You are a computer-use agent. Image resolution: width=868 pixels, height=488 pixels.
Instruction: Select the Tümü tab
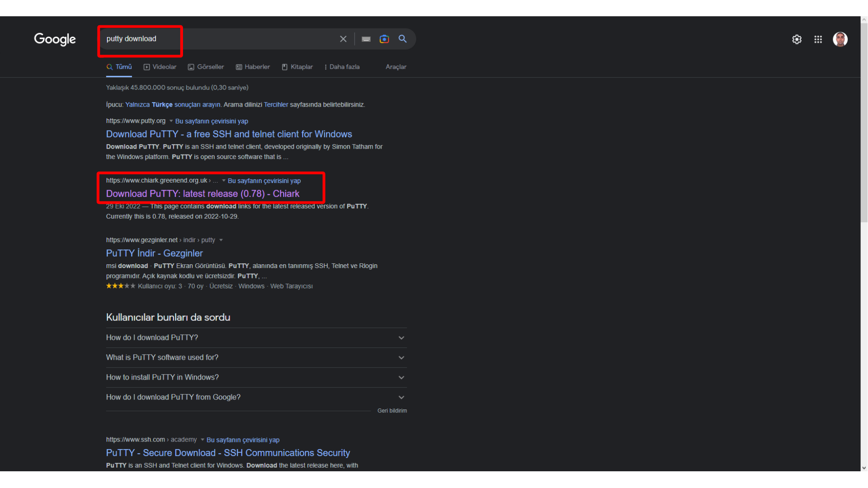pos(119,67)
